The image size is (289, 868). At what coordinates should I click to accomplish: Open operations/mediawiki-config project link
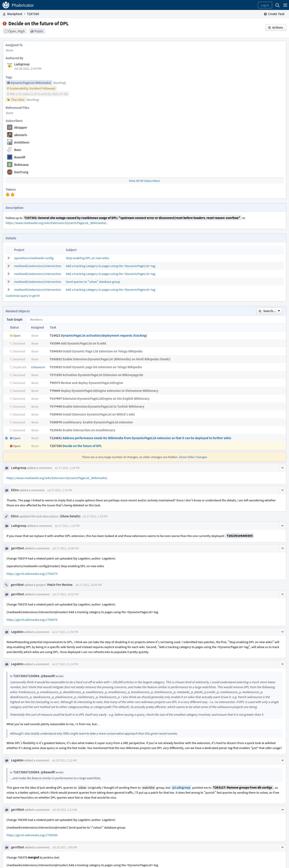point(34,258)
